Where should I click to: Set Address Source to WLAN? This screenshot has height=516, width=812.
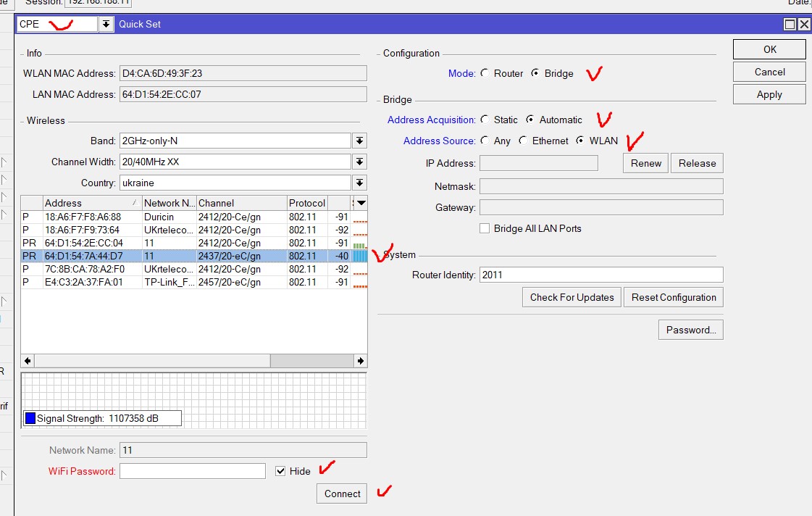[x=580, y=141]
